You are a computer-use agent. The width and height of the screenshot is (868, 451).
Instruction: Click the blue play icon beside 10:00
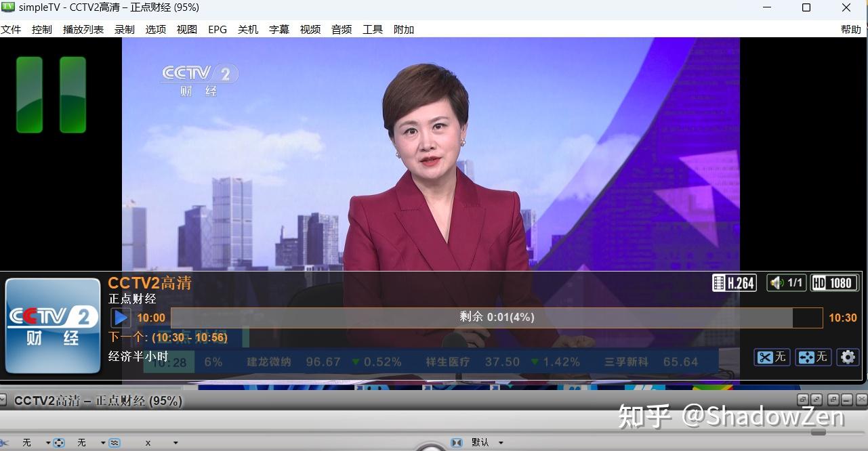[121, 318]
